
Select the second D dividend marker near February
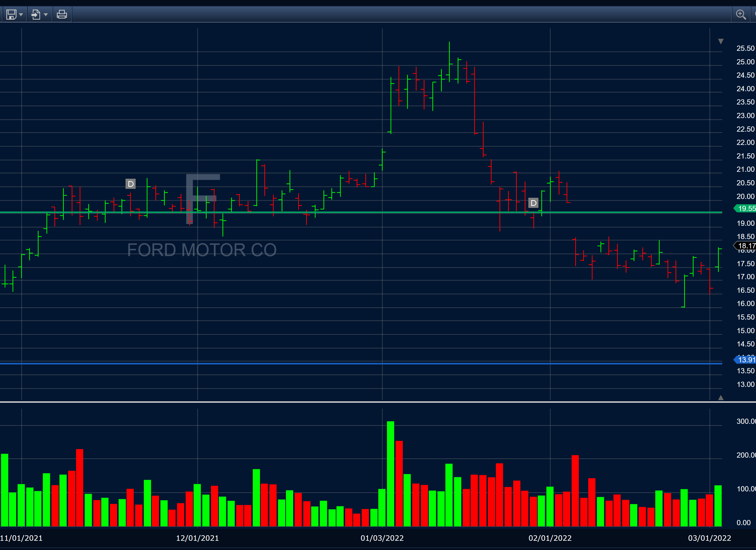click(x=533, y=202)
